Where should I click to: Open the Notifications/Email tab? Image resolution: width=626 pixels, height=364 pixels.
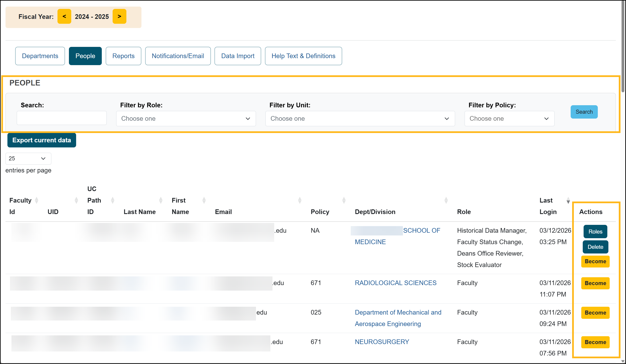[178, 56]
